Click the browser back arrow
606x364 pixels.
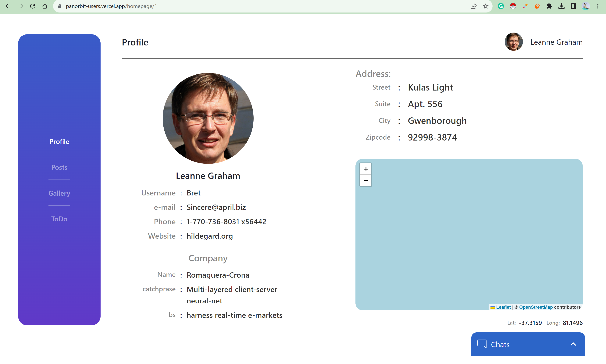pyautogui.click(x=8, y=6)
